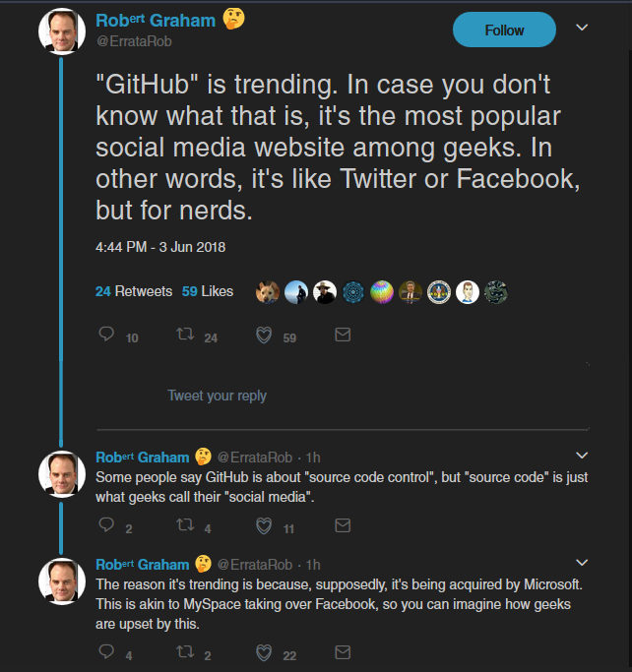Retweet the Microsoft acquisition reply tweet
This screenshot has width=632, height=672.
pyautogui.click(x=183, y=653)
